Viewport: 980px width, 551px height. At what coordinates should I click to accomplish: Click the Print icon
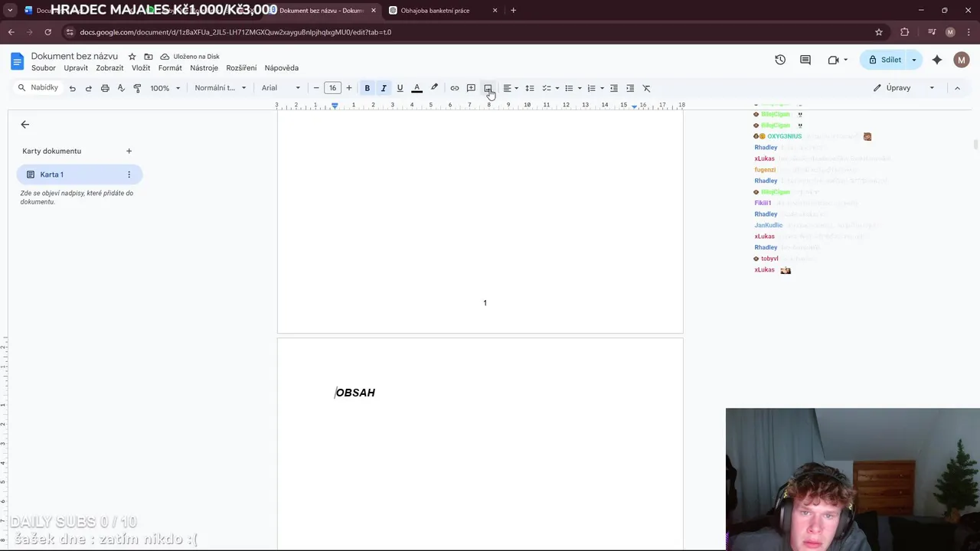coord(105,88)
